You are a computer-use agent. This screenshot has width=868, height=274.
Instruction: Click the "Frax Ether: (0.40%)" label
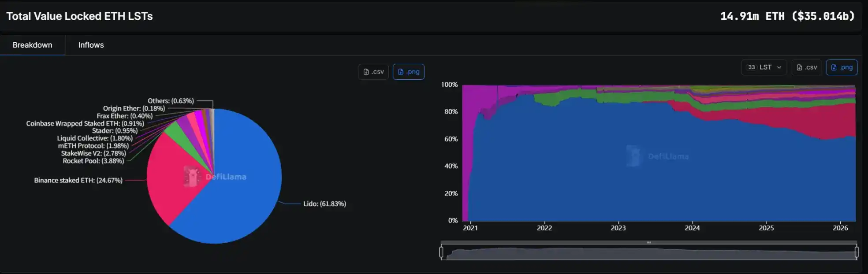125,116
